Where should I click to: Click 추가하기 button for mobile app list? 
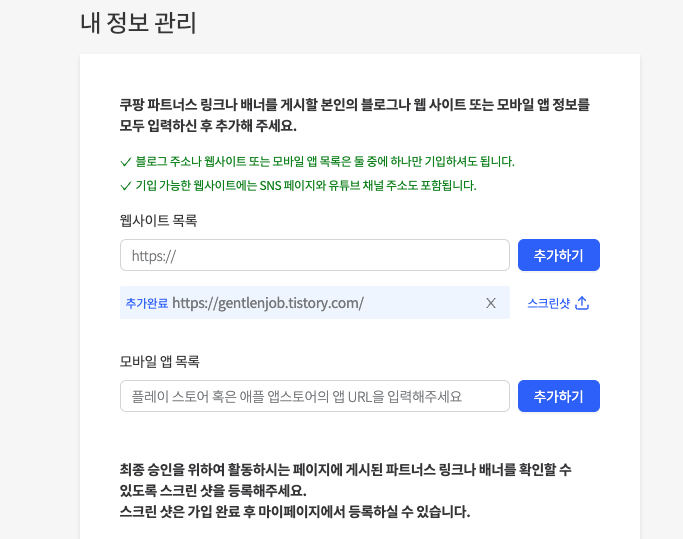[558, 396]
